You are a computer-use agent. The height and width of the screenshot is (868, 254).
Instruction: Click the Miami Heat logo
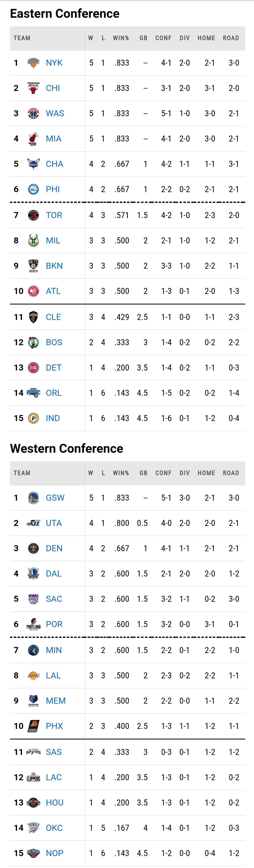33,139
